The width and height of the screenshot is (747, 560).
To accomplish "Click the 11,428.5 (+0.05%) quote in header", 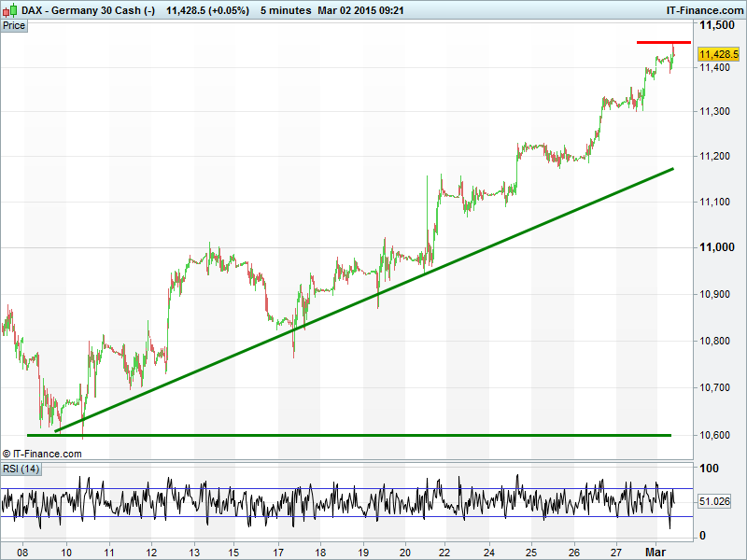I will click(206, 9).
